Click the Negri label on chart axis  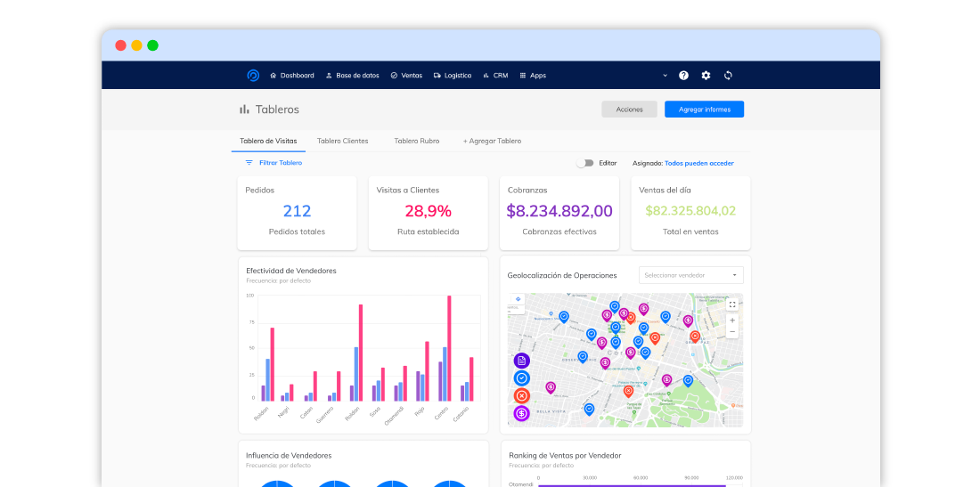point(283,413)
